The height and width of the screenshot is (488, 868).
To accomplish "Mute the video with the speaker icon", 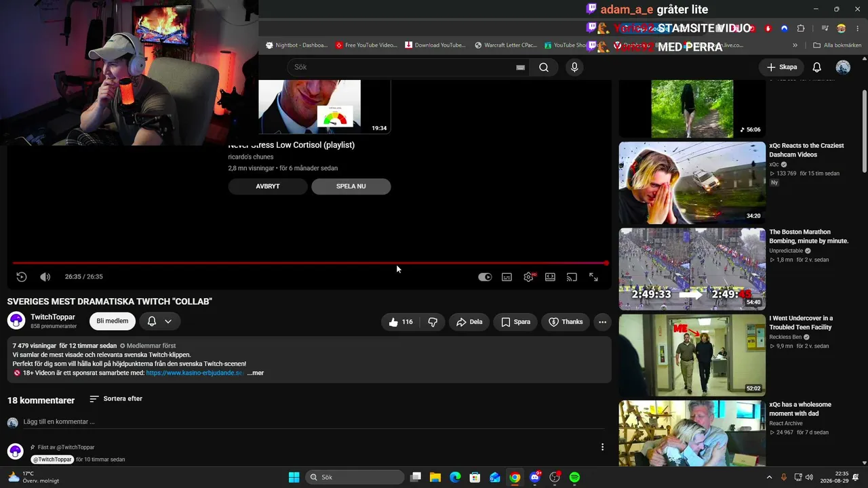I will click(x=45, y=277).
